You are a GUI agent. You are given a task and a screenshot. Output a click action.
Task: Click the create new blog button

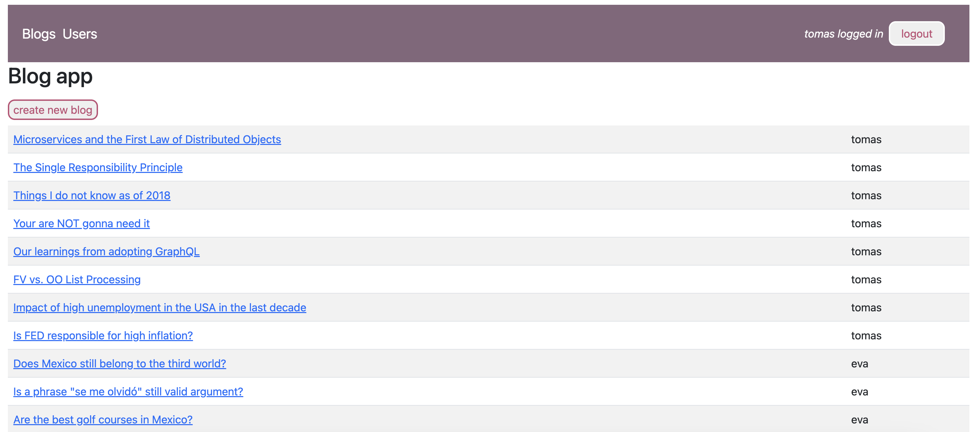click(x=53, y=110)
